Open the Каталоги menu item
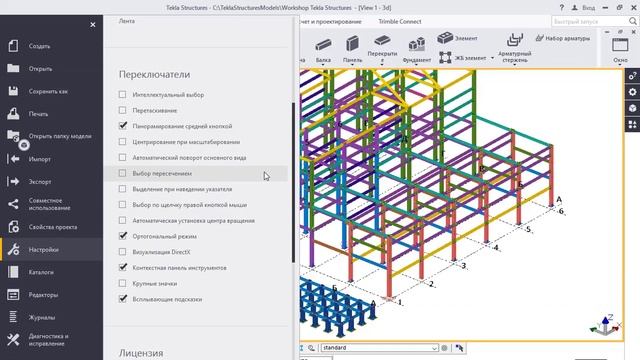 point(51,272)
